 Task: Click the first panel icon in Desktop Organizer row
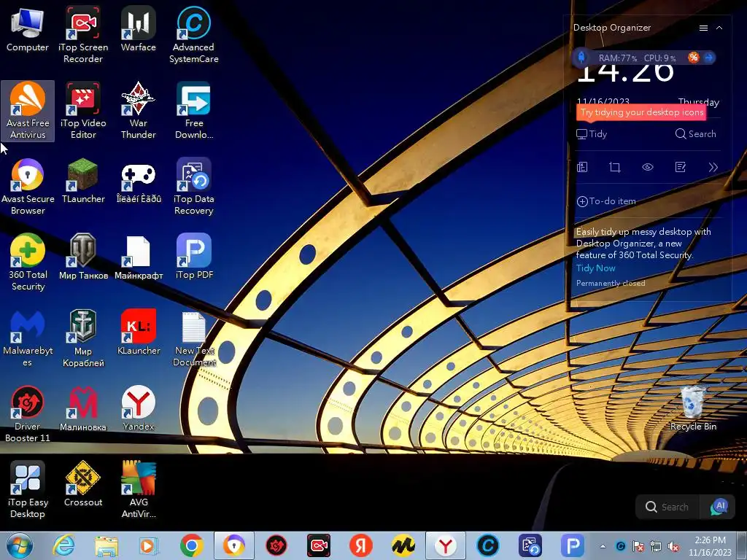[582, 167]
